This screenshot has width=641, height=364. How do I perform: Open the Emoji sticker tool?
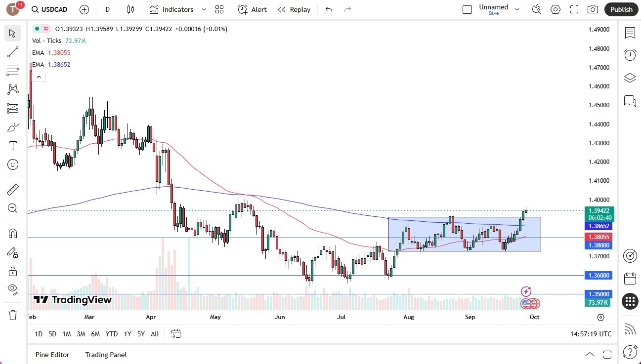pyautogui.click(x=12, y=164)
